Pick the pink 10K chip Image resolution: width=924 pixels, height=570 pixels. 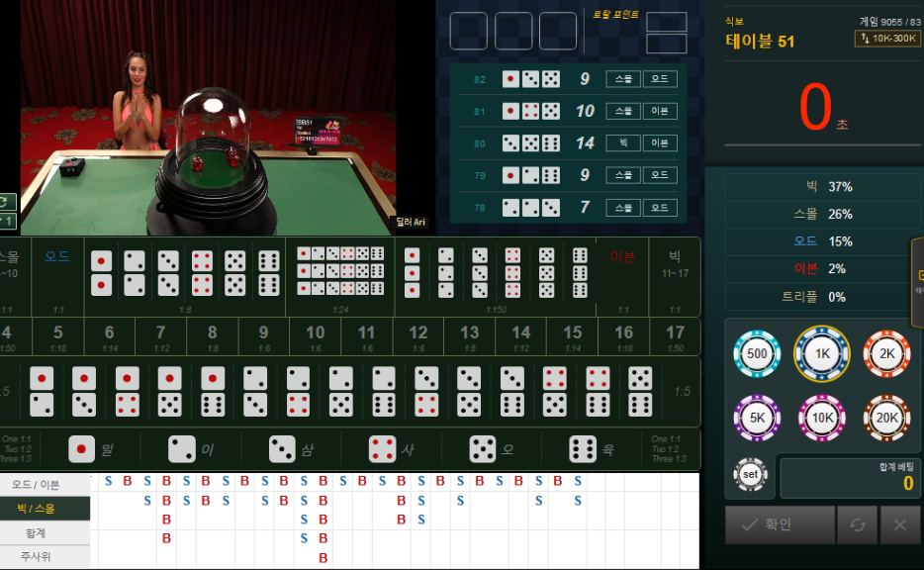(x=822, y=418)
